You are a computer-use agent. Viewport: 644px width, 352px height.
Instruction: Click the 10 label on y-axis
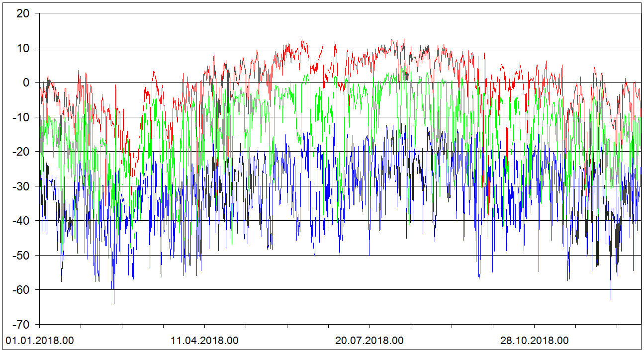pyautogui.click(x=22, y=48)
